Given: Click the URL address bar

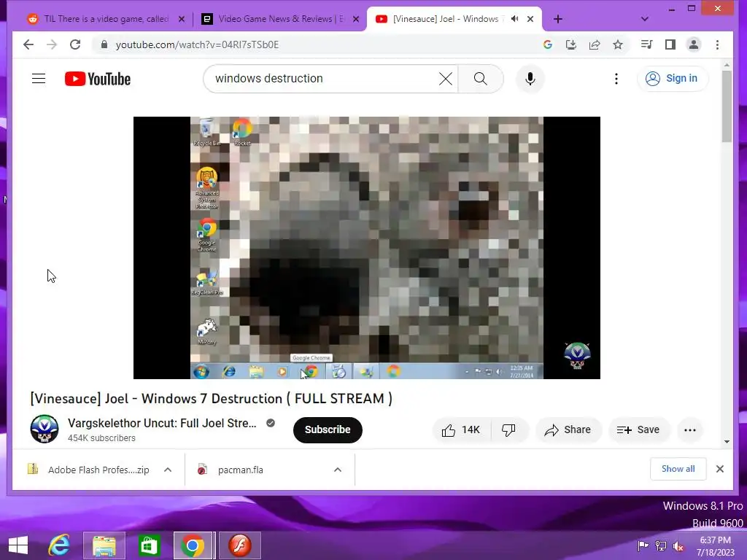Looking at the screenshot, I should pyautogui.click(x=317, y=44).
